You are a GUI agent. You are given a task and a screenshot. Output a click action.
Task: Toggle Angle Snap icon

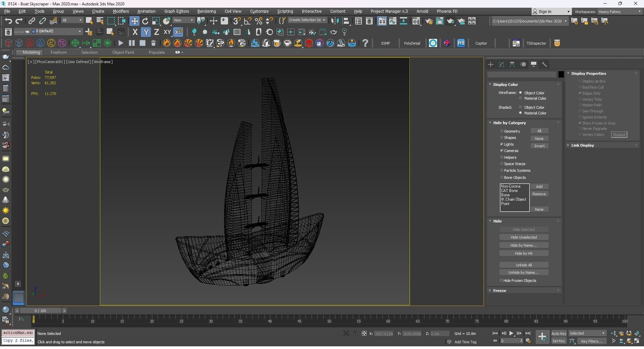point(248,21)
